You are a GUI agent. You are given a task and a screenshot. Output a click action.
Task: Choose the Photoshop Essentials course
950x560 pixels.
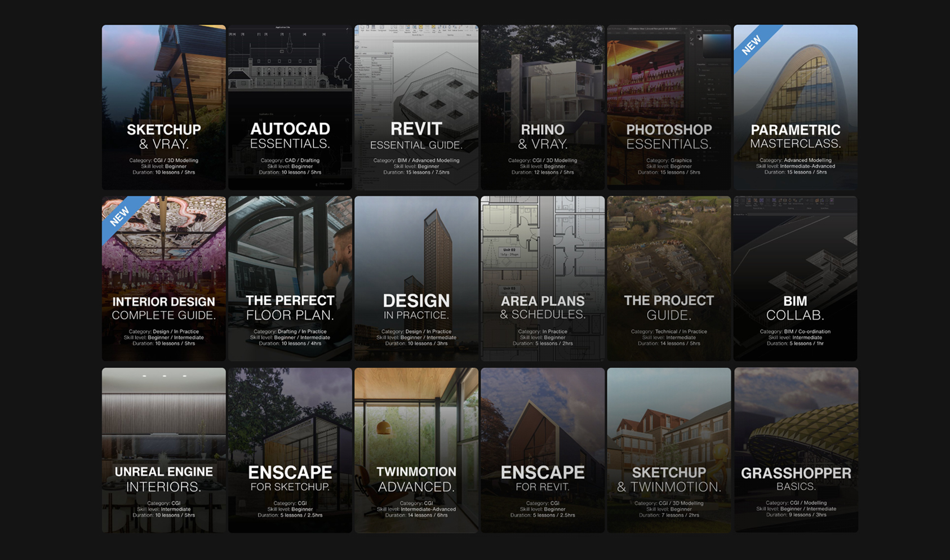click(x=668, y=107)
